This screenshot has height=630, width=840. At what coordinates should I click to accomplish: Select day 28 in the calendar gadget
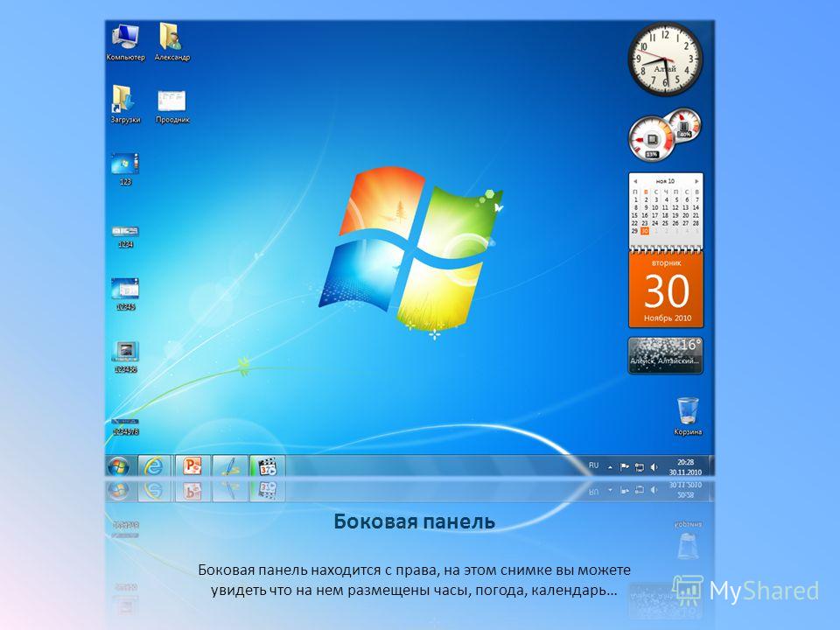(696, 223)
